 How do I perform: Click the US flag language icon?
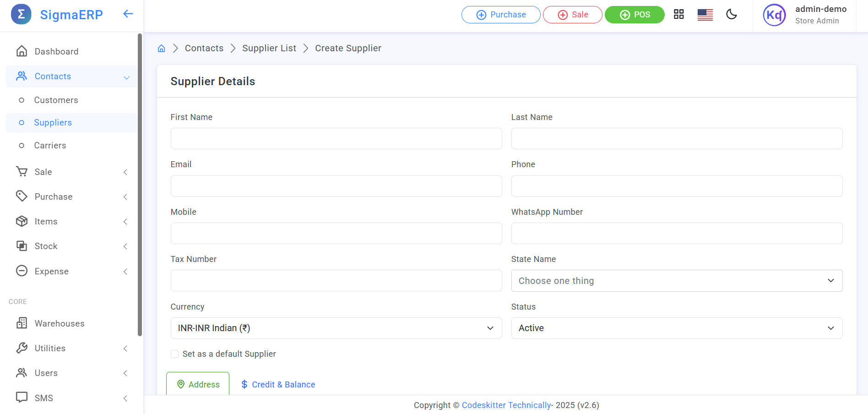(705, 15)
